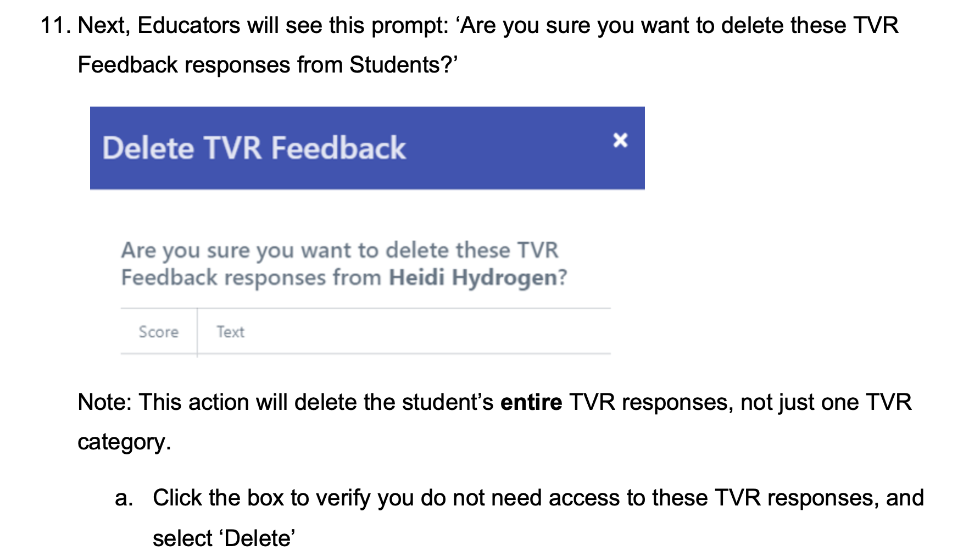Viewport: 980px width, 556px height.
Task: Click the word "verify" in sub-step a
Action: 343,498
